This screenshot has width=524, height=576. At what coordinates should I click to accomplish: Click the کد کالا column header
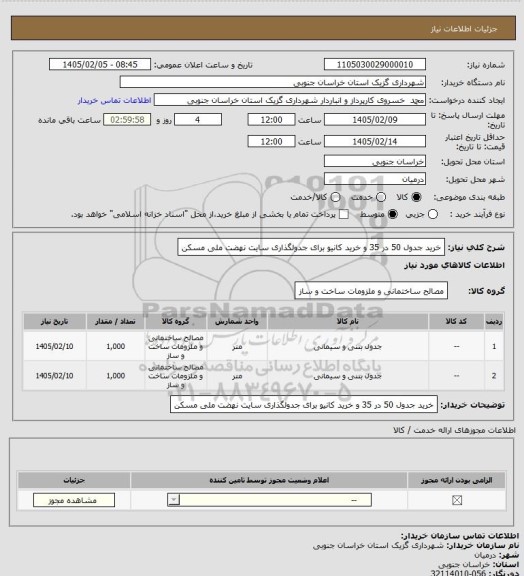pos(456,321)
